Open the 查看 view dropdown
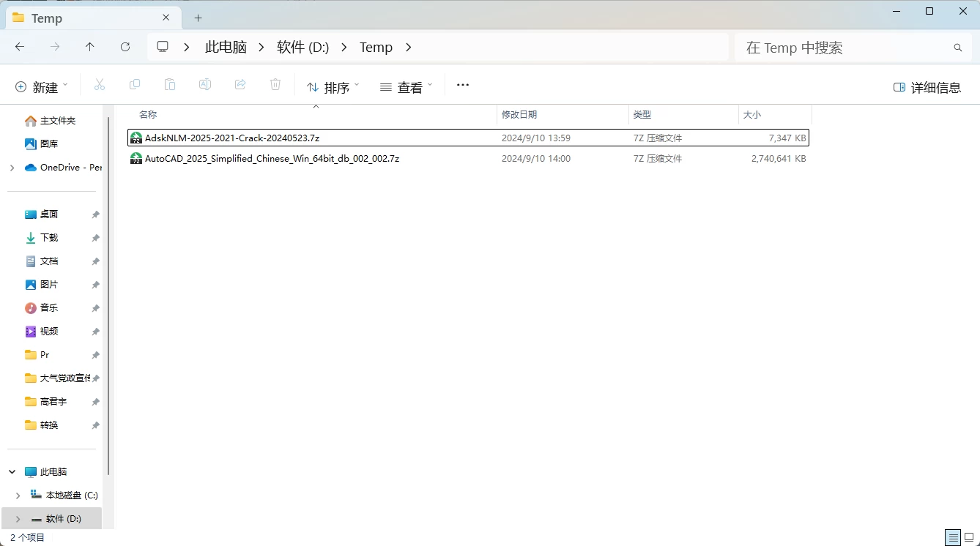 (407, 87)
